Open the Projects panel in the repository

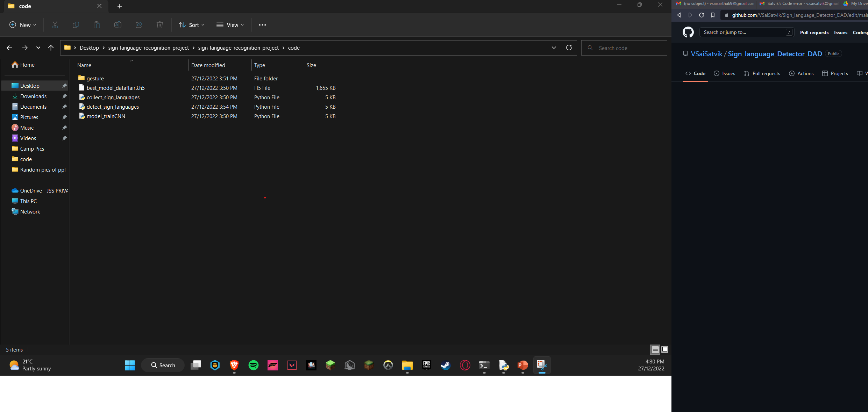pos(835,73)
